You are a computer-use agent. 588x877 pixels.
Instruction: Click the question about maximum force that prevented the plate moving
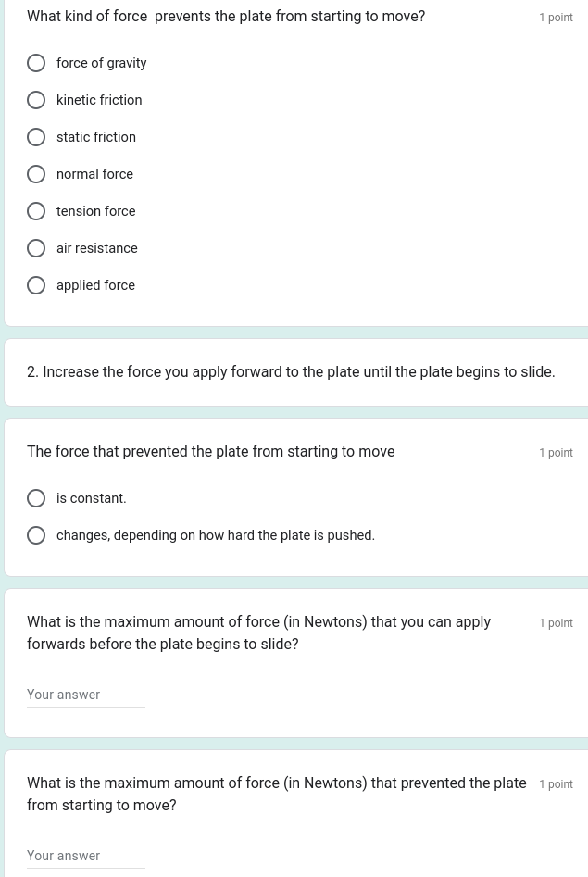276,794
